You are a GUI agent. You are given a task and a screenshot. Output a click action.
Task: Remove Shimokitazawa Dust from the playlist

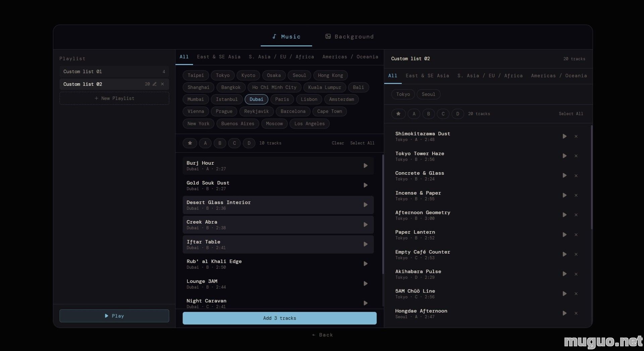coord(576,136)
